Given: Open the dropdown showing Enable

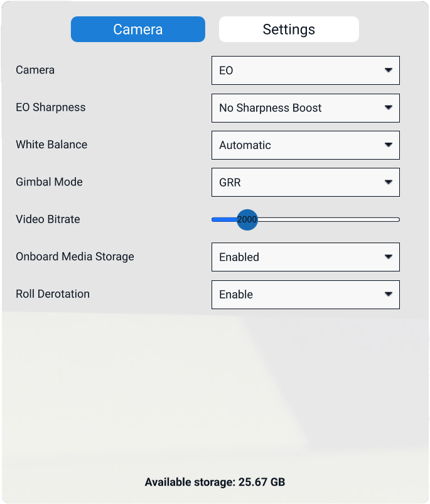Looking at the screenshot, I should tap(295, 294).
